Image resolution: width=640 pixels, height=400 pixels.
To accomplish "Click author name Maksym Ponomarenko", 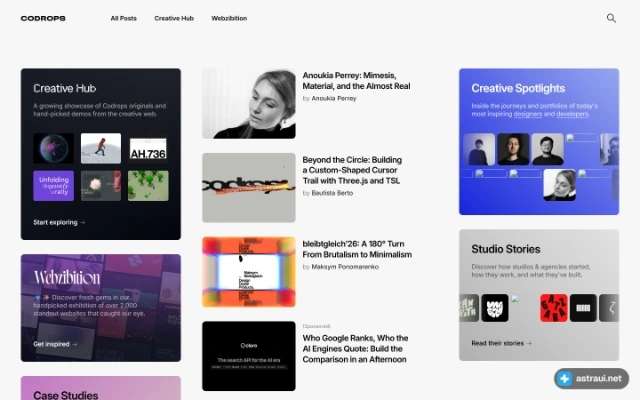I will click(x=345, y=267).
